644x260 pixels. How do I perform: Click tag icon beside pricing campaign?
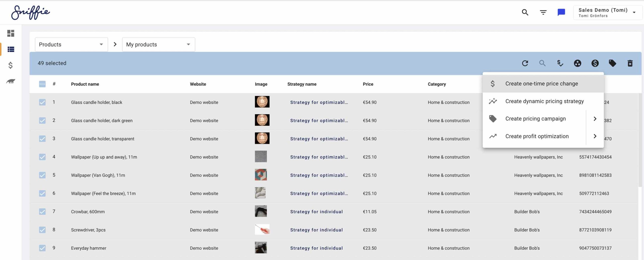pyautogui.click(x=493, y=119)
